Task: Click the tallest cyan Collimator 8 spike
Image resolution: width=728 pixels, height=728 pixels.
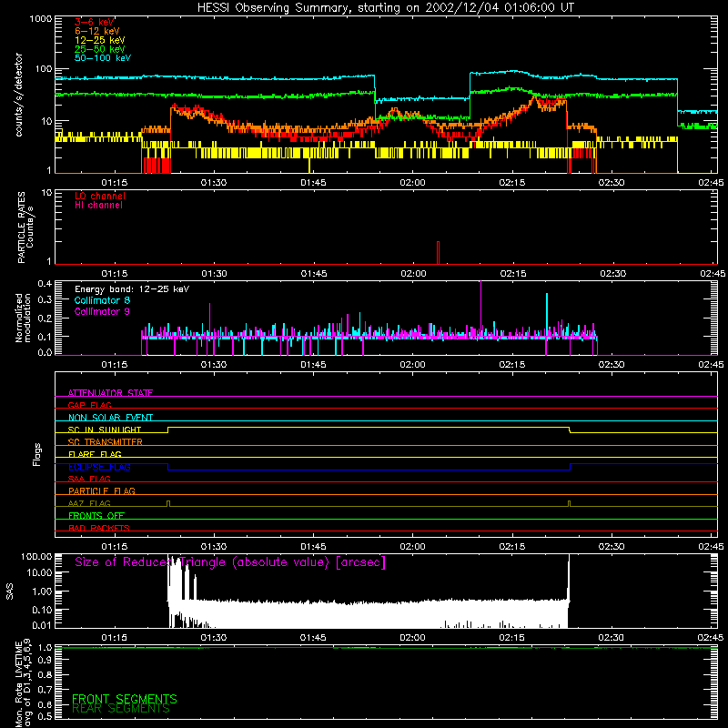Action: (x=547, y=315)
